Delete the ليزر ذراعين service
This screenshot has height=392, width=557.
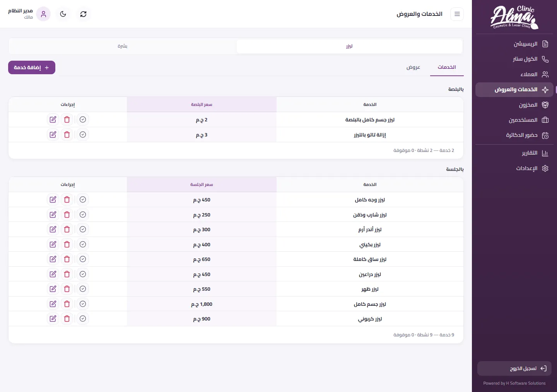67,274
